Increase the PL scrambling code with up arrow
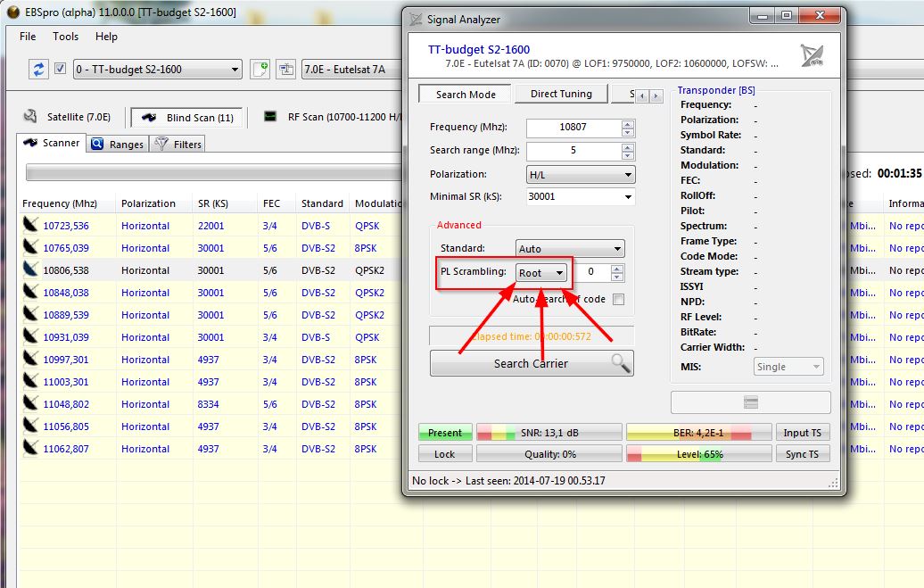The image size is (924, 588). (617, 269)
